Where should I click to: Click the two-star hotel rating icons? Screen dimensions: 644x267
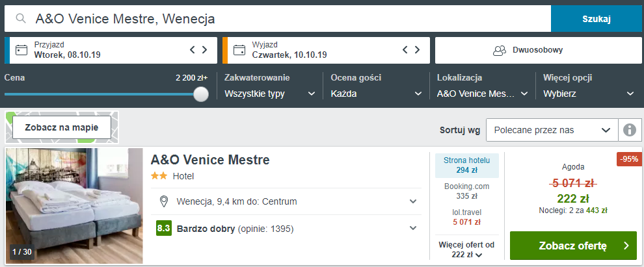[159, 176]
